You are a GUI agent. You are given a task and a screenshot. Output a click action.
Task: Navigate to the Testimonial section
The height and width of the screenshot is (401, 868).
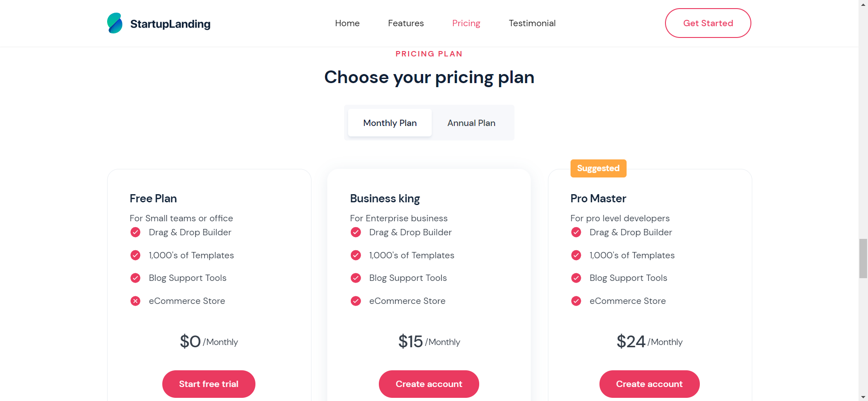coord(532,23)
